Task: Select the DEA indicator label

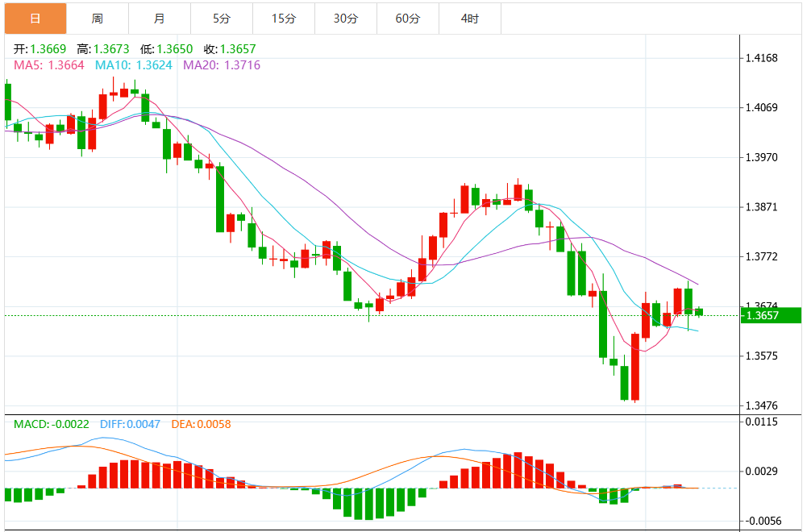Action: click(201, 423)
